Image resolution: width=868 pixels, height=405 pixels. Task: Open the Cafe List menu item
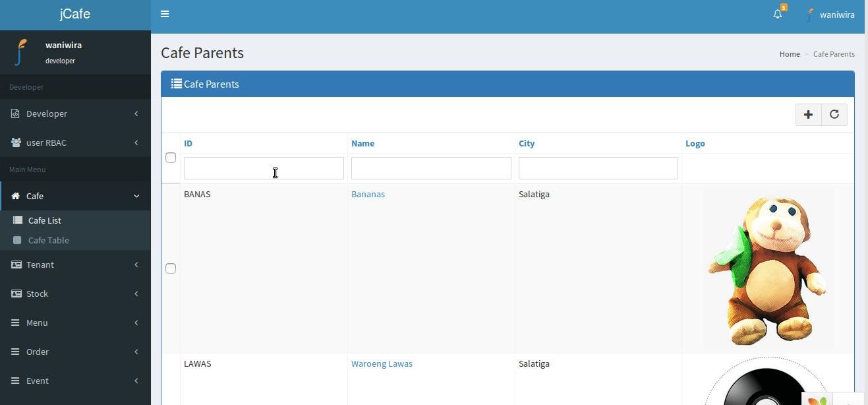[75, 220]
